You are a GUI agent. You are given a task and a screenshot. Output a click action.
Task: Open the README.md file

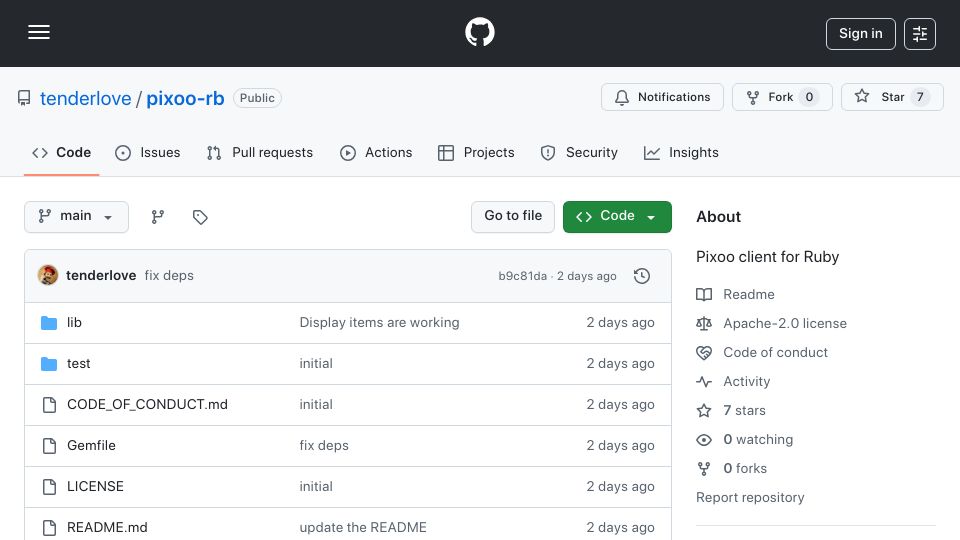pyautogui.click(x=107, y=528)
